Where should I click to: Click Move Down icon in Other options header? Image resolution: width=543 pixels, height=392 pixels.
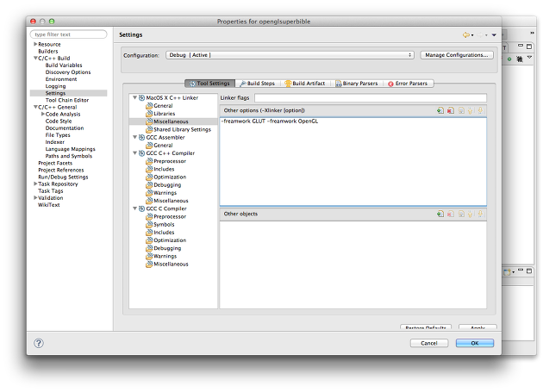coord(480,111)
